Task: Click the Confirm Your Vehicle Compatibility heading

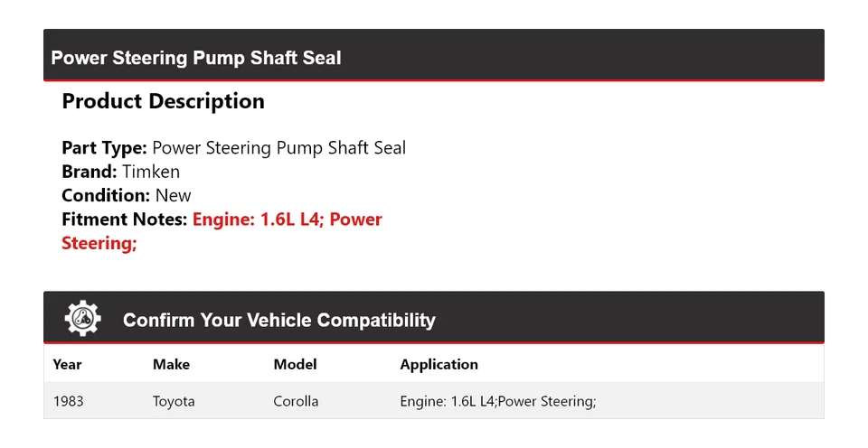Action: pos(278,321)
